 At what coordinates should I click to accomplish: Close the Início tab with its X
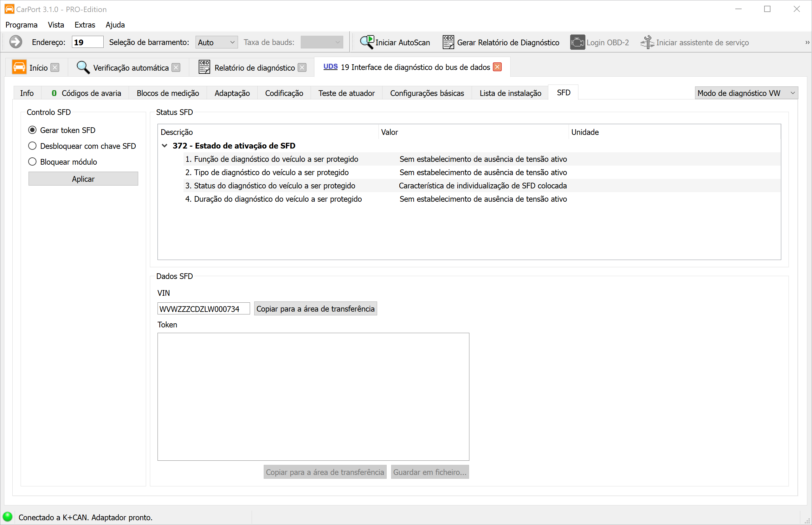[55, 67]
